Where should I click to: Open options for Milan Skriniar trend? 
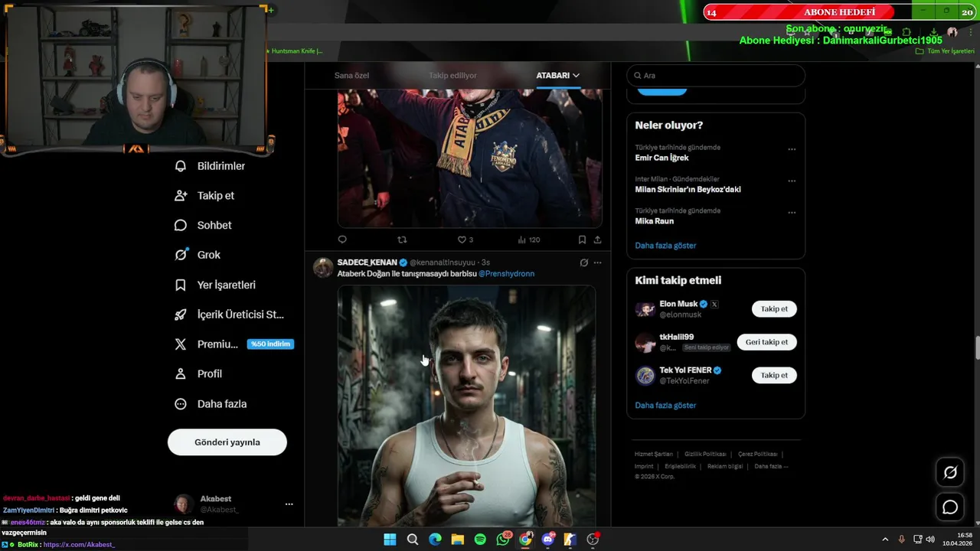tap(792, 181)
